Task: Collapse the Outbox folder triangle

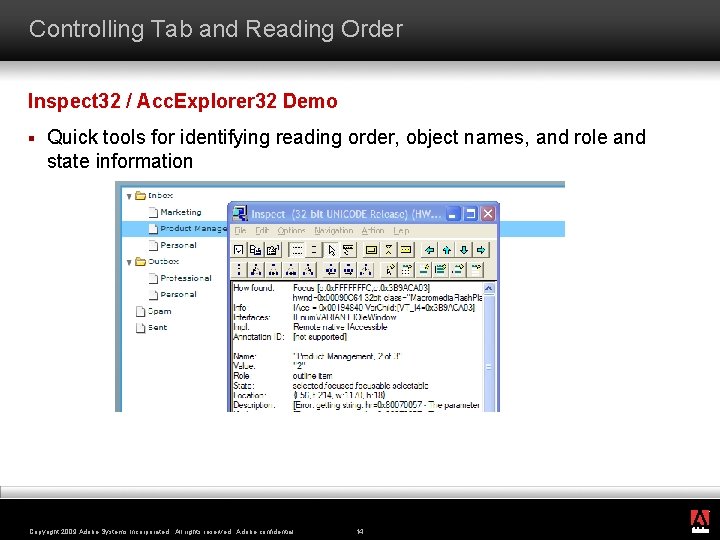Action: tap(129, 262)
